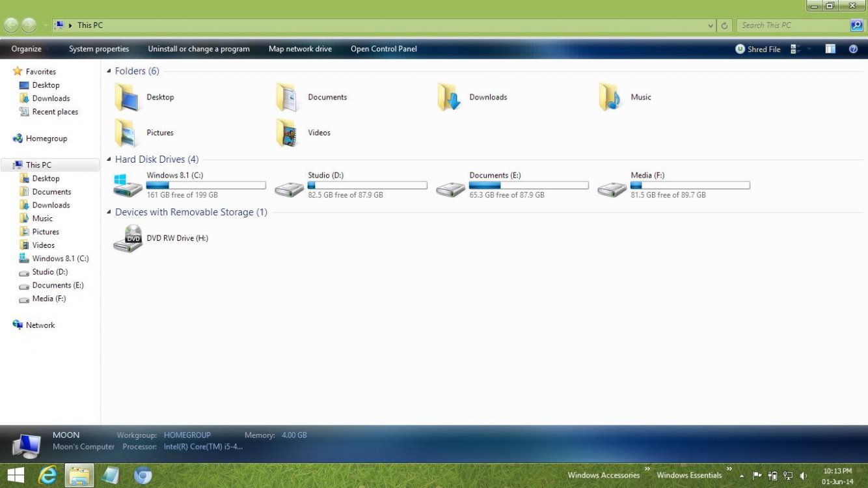
Task: Select the Downloads folder in the Folders group
Action: click(x=472, y=98)
